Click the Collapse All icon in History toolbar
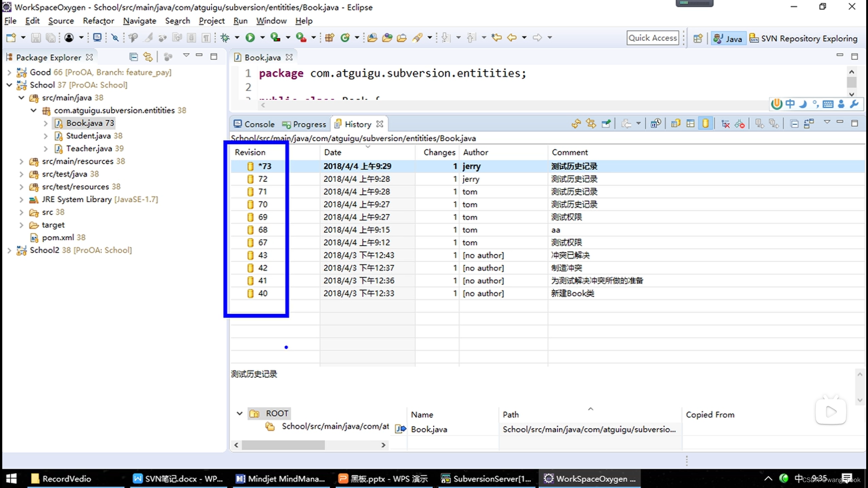This screenshot has height=488, width=868. [794, 123]
